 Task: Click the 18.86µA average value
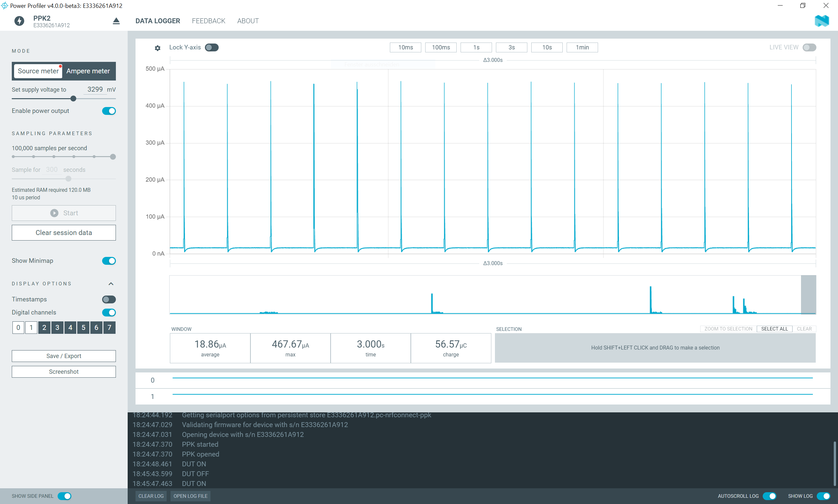[x=210, y=344]
